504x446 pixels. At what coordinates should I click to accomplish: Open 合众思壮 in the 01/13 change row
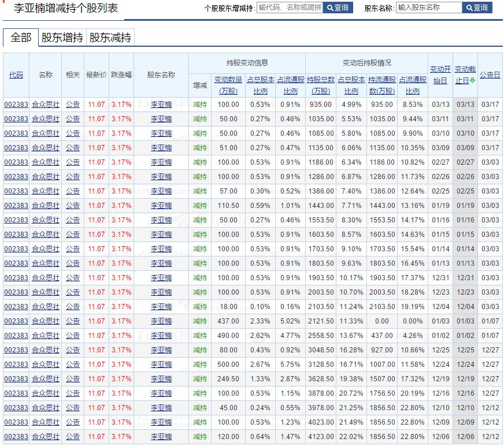[x=46, y=263]
